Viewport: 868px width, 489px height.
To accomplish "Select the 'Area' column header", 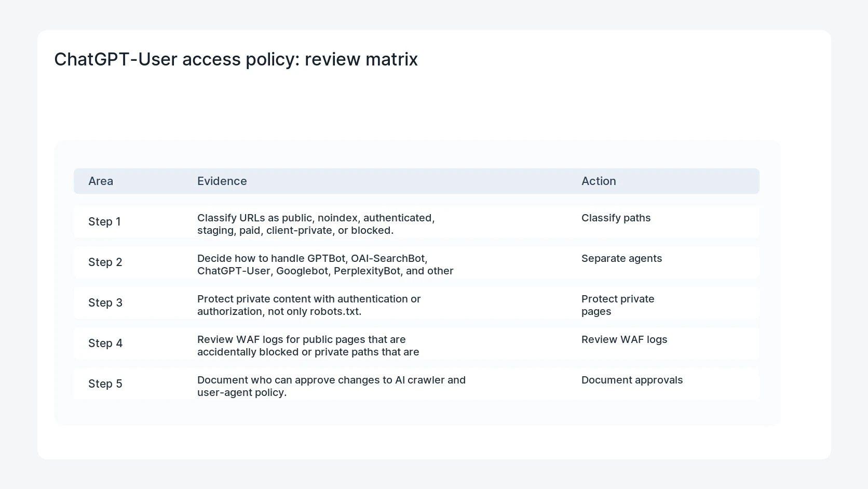I will click(x=101, y=181).
